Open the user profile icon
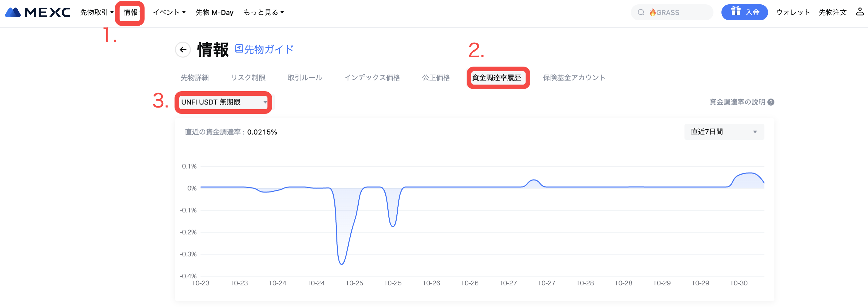Screen dimensions: 868x307 pyautogui.click(x=860, y=12)
